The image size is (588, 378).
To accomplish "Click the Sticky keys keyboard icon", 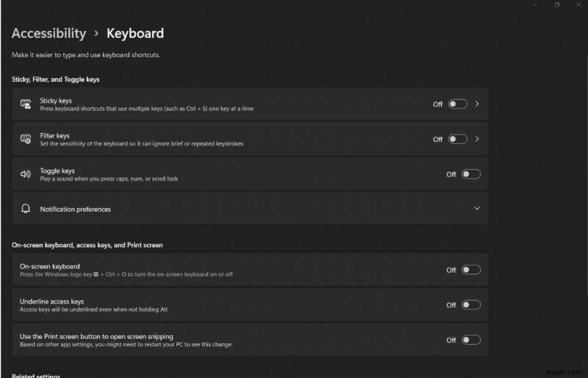I will pyautogui.click(x=26, y=104).
